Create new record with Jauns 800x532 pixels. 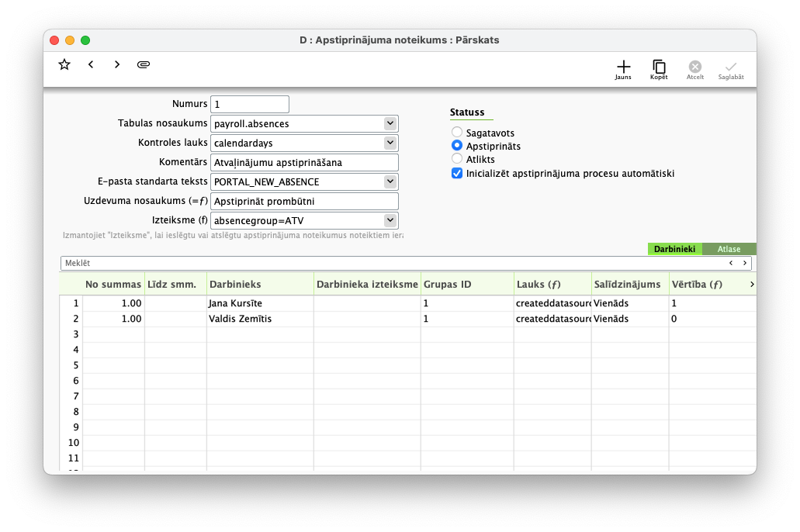(x=623, y=69)
